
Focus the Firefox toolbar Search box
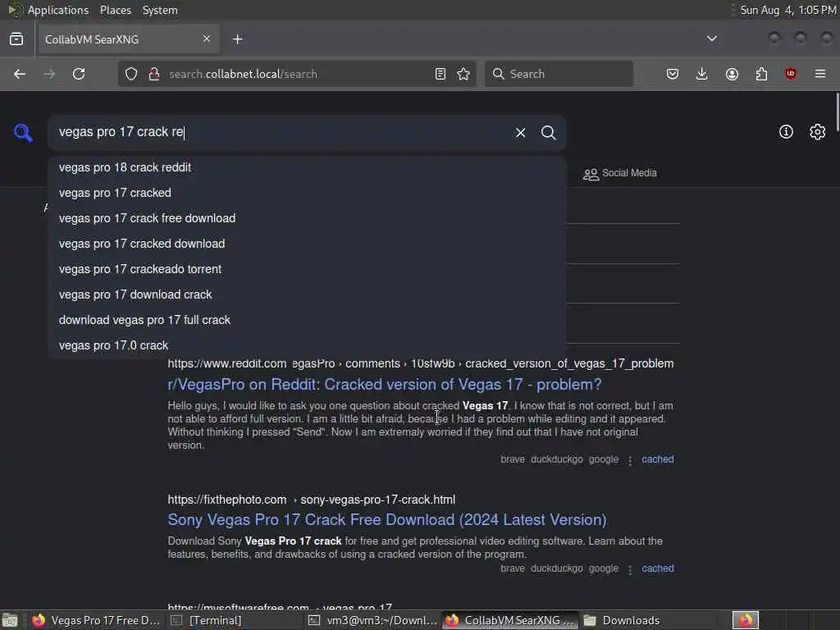(559, 74)
